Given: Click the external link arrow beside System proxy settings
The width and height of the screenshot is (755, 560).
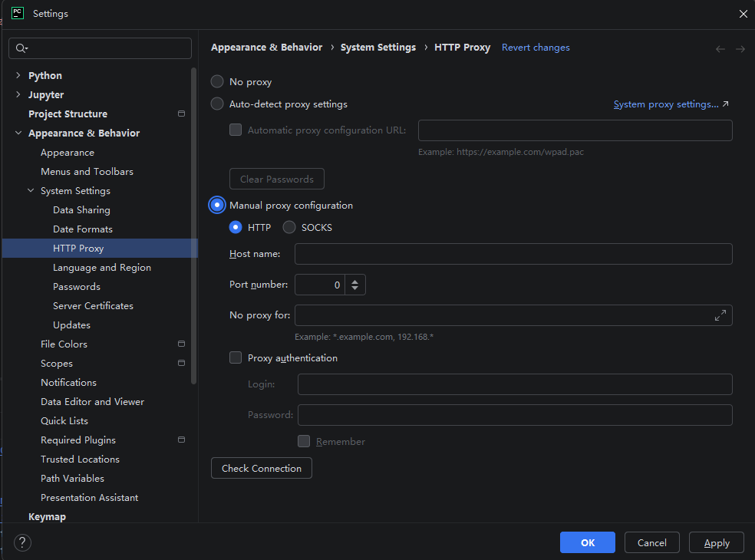Looking at the screenshot, I should [726, 104].
